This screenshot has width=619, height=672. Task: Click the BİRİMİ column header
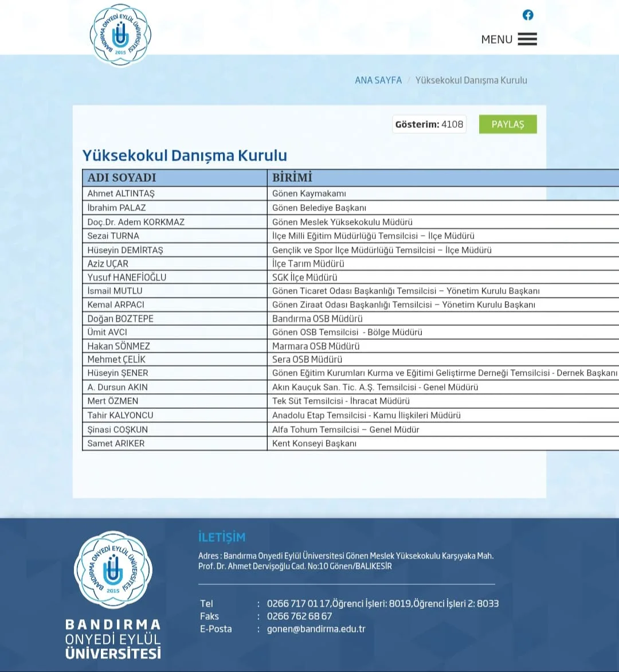(292, 178)
